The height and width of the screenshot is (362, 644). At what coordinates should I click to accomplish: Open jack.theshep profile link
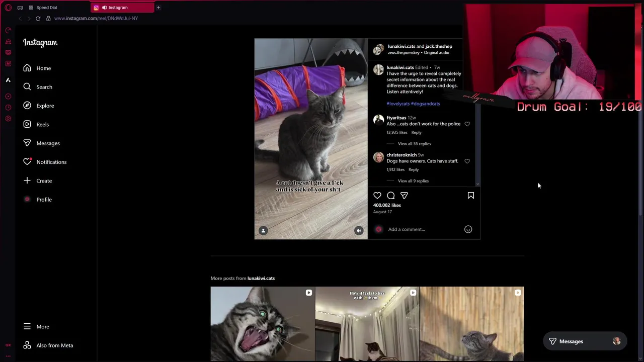coord(439,46)
